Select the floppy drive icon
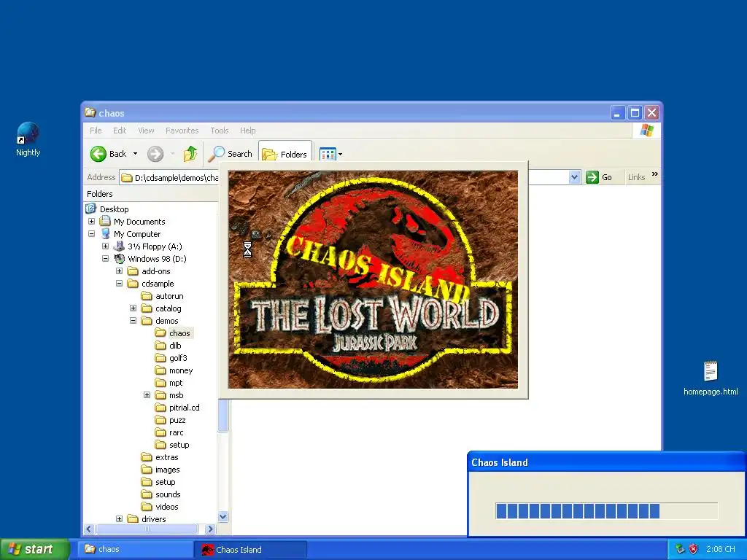This screenshot has width=747, height=560. click(x=119, y=246)
